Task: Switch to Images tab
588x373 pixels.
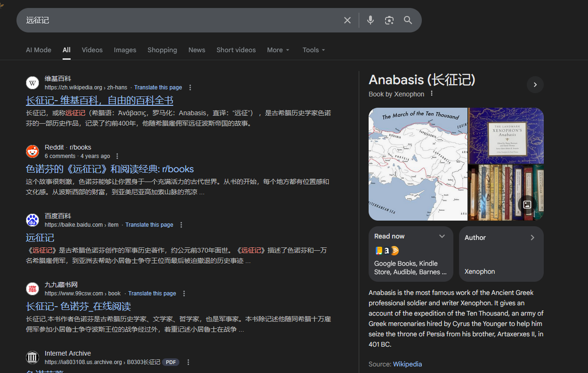Action: pos(125,50)
